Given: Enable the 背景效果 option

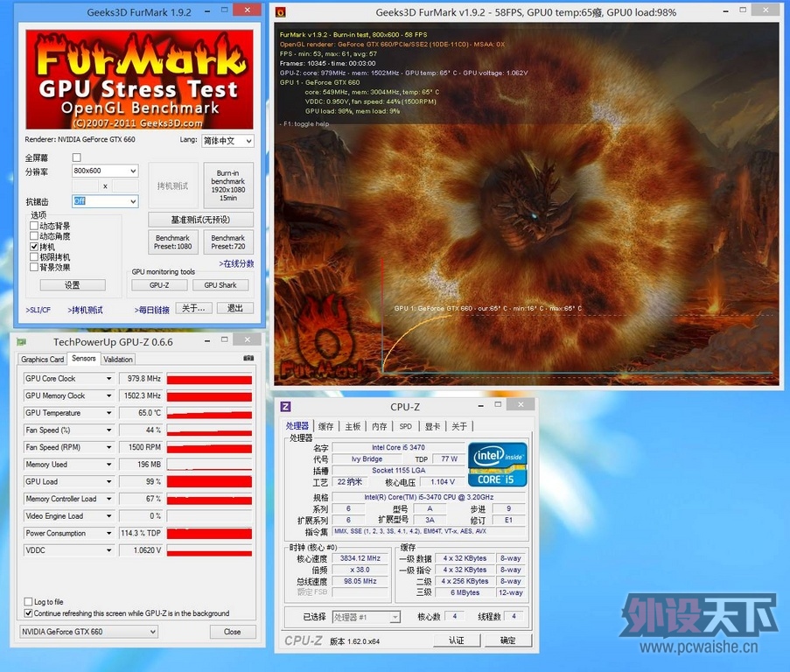Looking at the screenshot, I should [x=34, y=267].
